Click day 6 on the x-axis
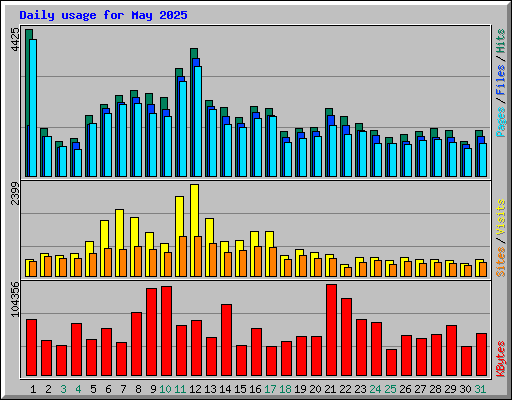The height and width of the screenshot is (400, 512). click(x=108, y=389)
